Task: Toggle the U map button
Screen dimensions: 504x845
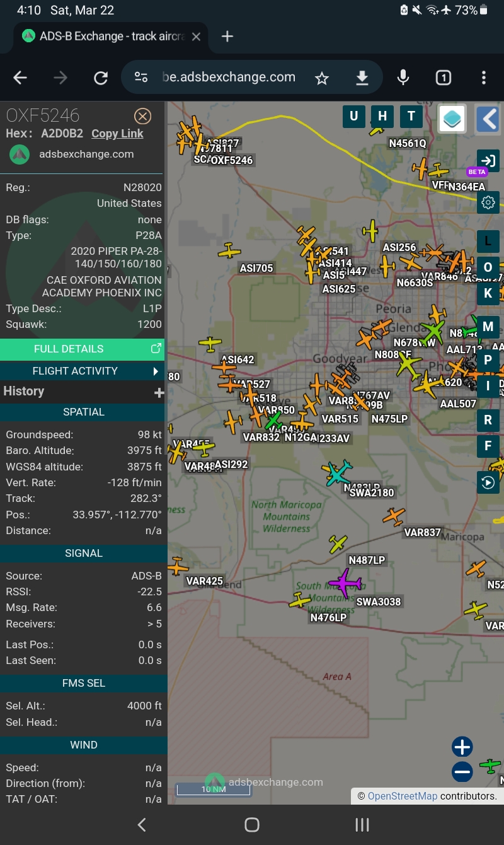Action: point(354,116)
